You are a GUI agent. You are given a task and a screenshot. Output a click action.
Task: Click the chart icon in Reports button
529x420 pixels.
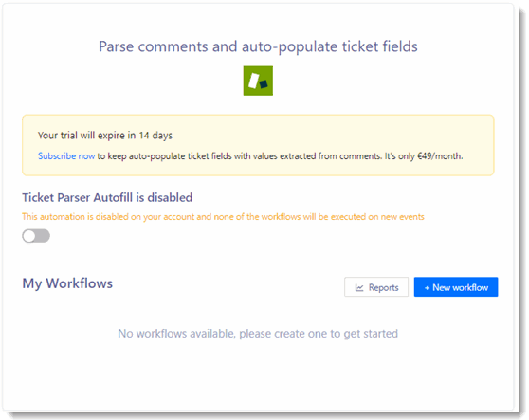point(359,288)
